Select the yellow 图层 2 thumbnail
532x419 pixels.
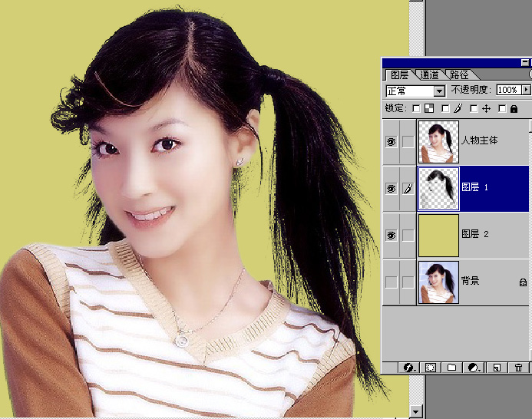tap(438, 235)
